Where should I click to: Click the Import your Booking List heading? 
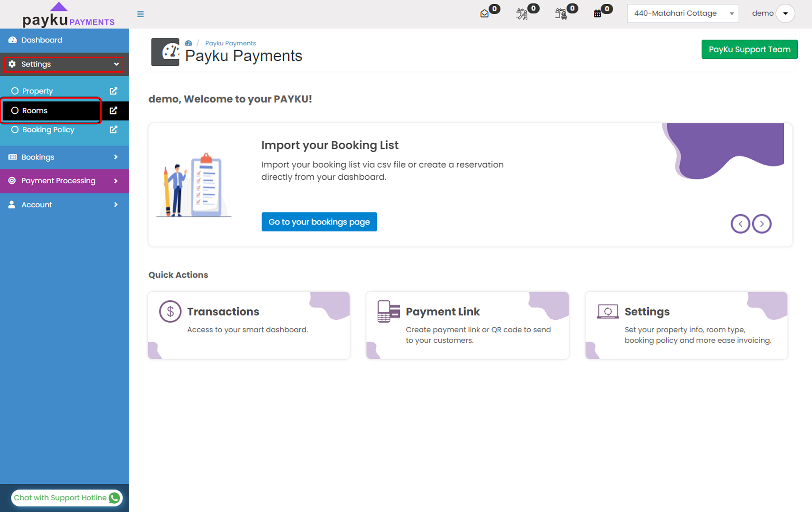click(330, 145)
